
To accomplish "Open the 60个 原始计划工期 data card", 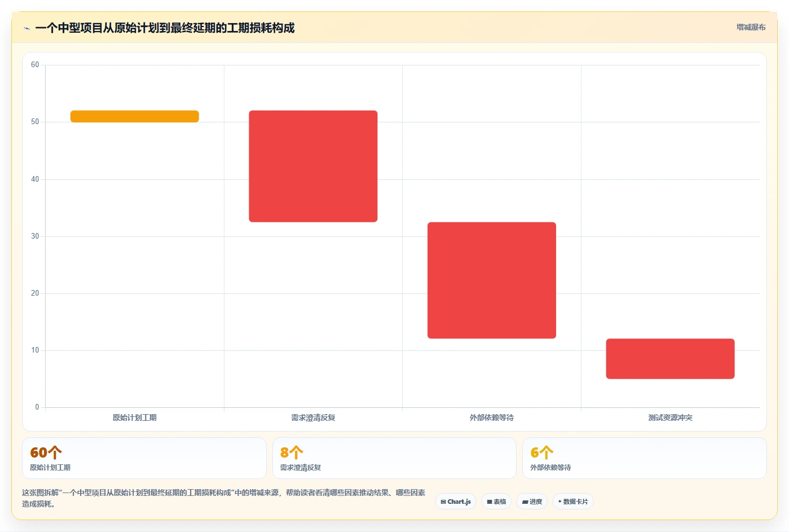I will 144,458.
